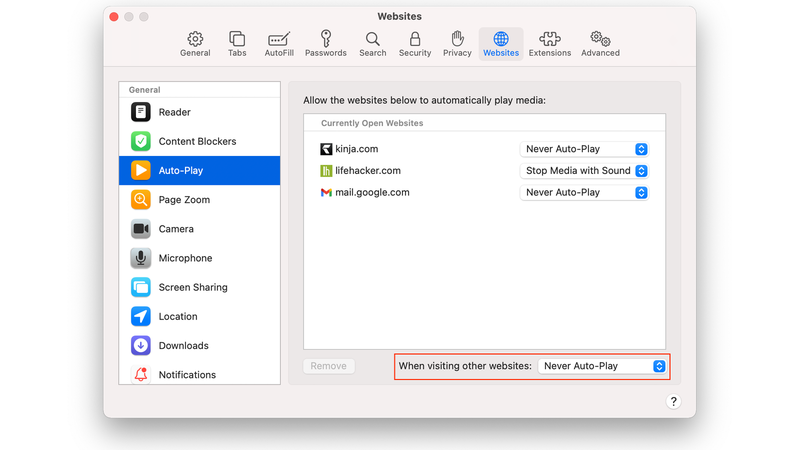Viewport: 800px width, 450px height.
Task: Close the Websites preferences window
Action: [114, 17]
